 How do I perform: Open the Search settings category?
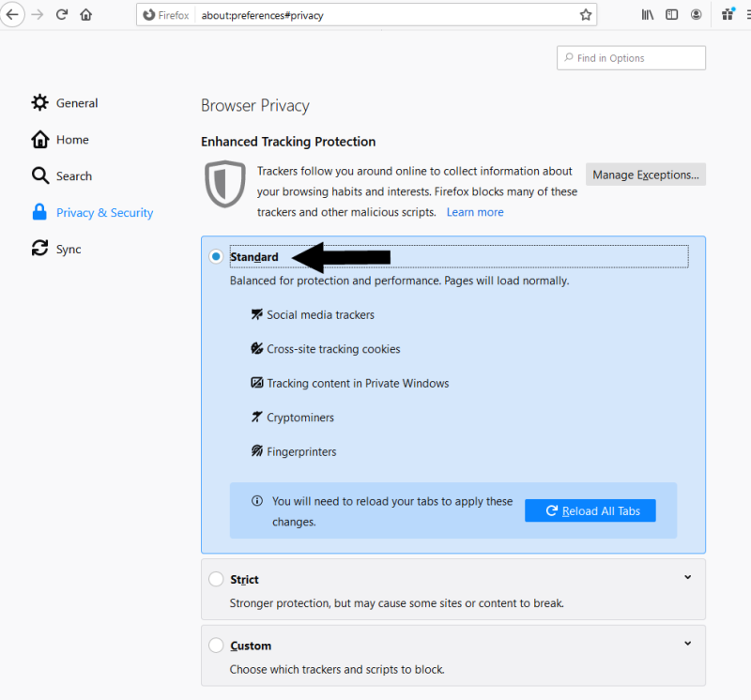(61, 175)
